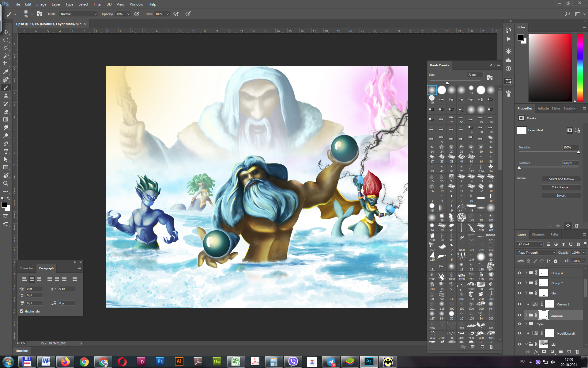Apply mask icon in Properties panel
The height and width of the screenshot is (368, 588).
pyautogui.click(x=558, y=226)
